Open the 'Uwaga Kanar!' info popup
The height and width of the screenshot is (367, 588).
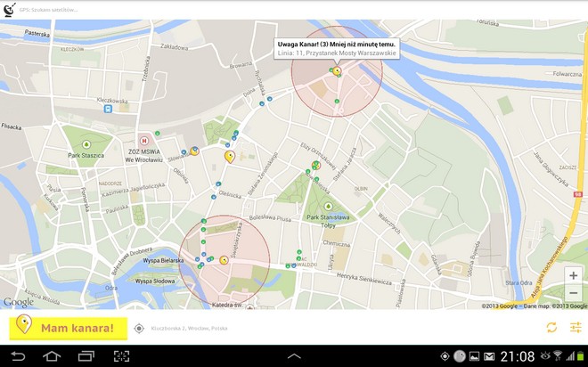[x=336, y=48]
